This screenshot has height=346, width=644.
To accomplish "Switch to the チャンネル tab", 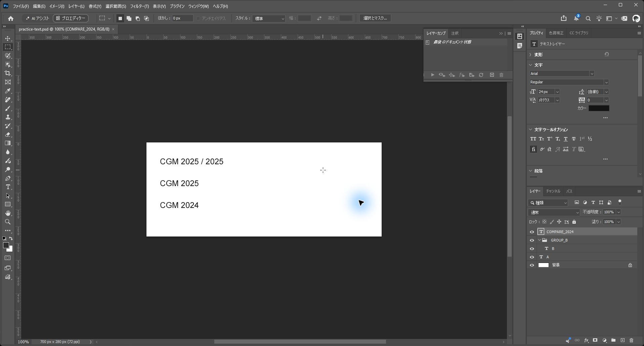I will point(553,191).
